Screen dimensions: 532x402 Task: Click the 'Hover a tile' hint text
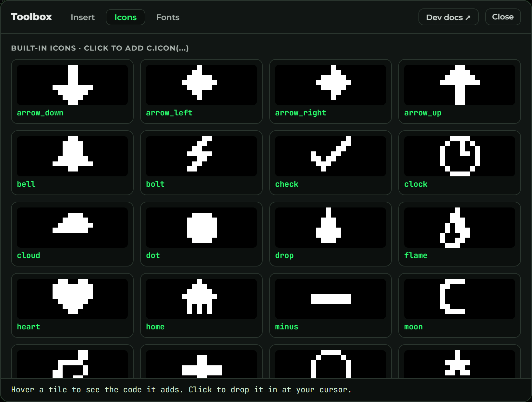pos(181,390)
